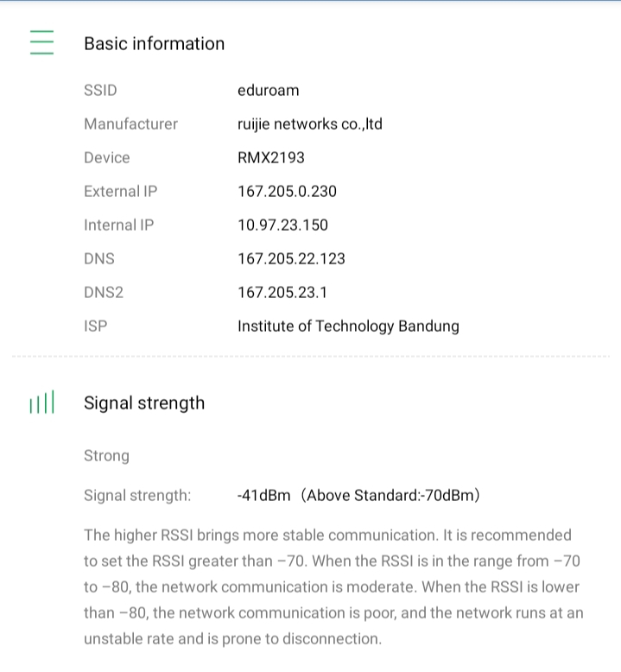Click the External IP field label
621x672 pixels.
point(120,191)
